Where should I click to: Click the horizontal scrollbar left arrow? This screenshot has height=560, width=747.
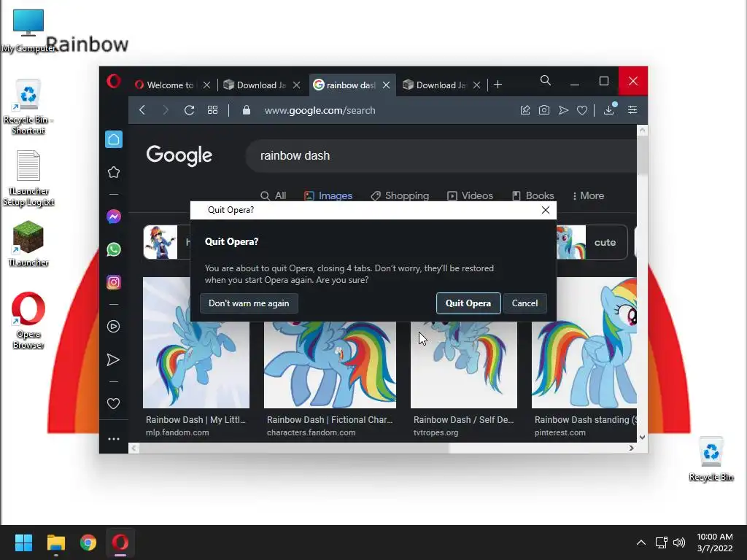pyautogui.click(x=134, y=448)
